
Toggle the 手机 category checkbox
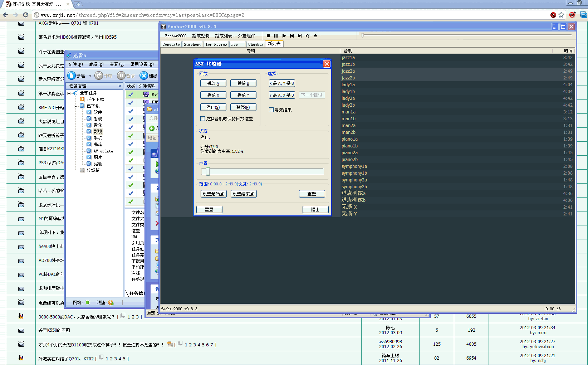(x=89, y=138)
